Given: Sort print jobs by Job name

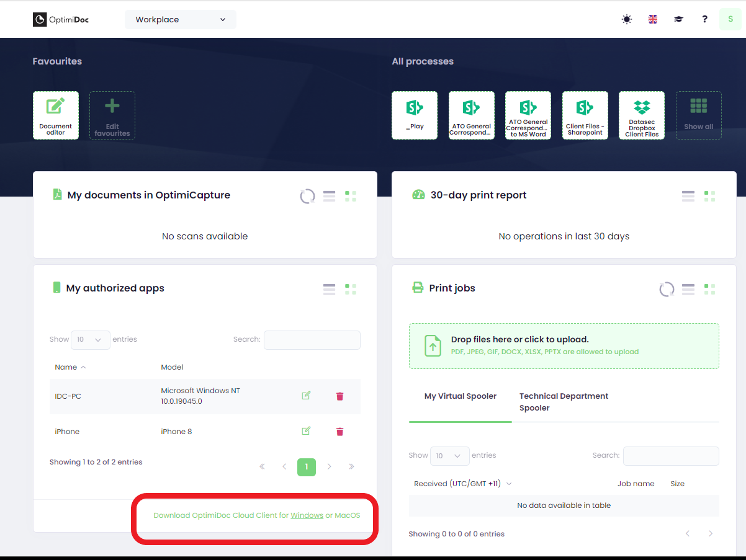Looking at the screenshot, I should [x=636, y=484].
